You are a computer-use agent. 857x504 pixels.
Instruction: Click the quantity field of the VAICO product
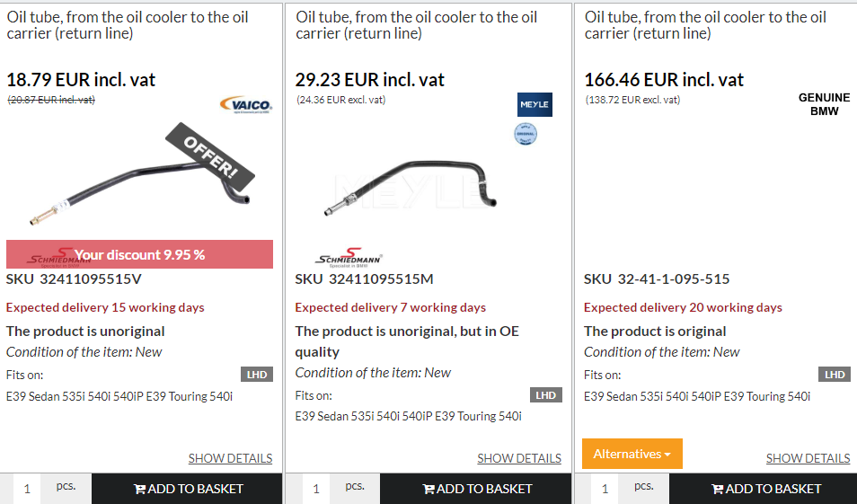(x=27, y=489)
